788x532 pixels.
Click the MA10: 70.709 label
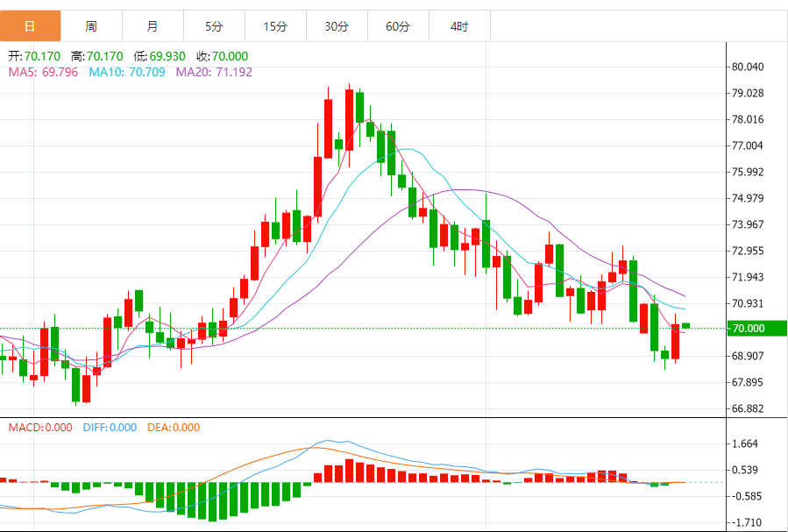[x=127, y=73]
